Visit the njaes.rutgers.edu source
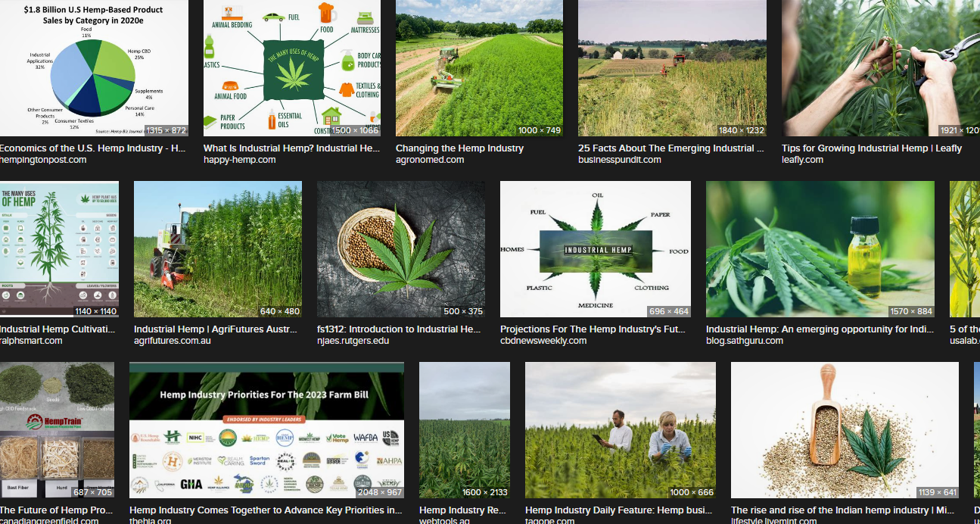The width and height of the screenshot is (980, 524). pos(354,341)
